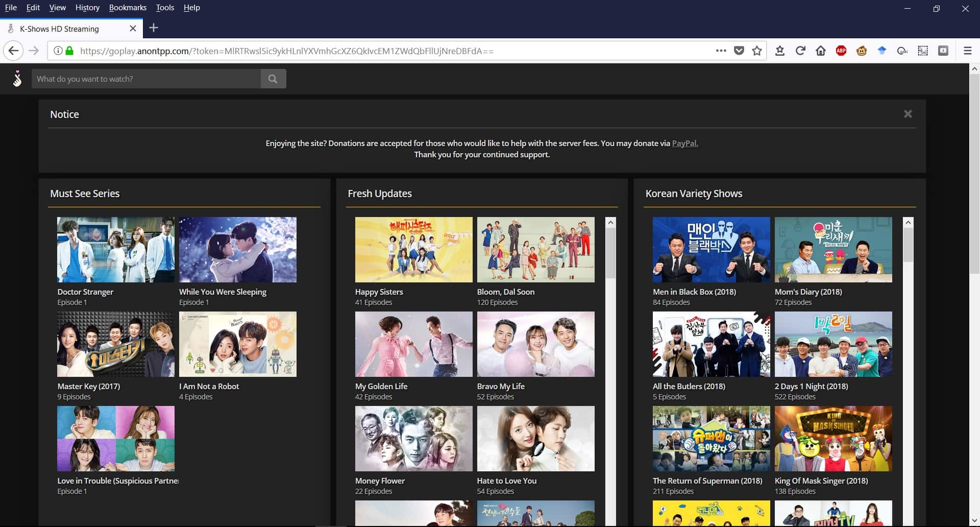Click the dotted-square toolbar icon
The height and width of the screenshot is (527, 980).
click(x=923, y=51)
